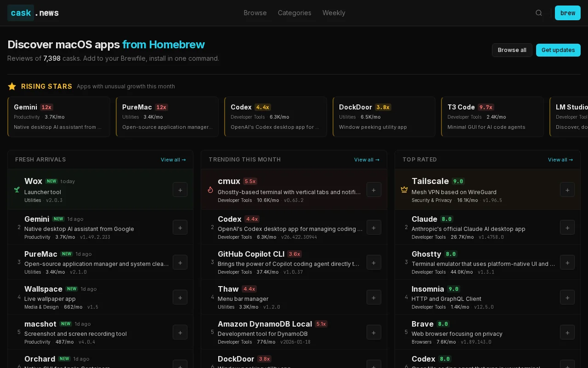Open the DockDoor Rising Stars card
588x368 pixels.
(384, 117)
